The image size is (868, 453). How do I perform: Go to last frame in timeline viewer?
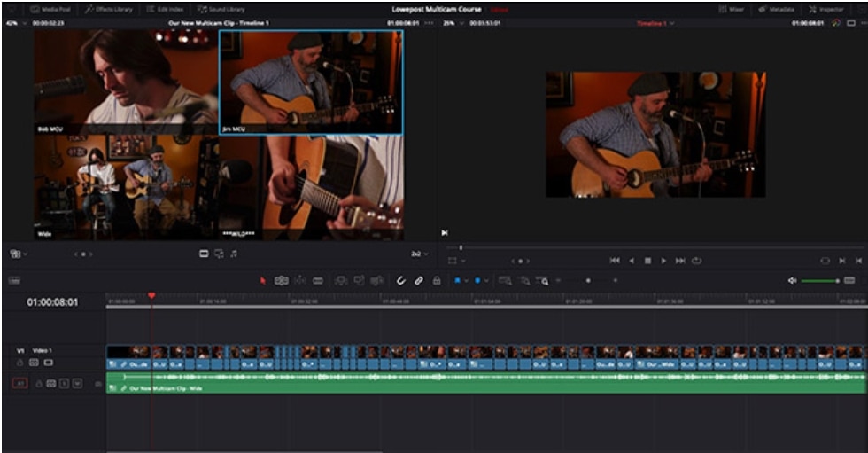680,261
